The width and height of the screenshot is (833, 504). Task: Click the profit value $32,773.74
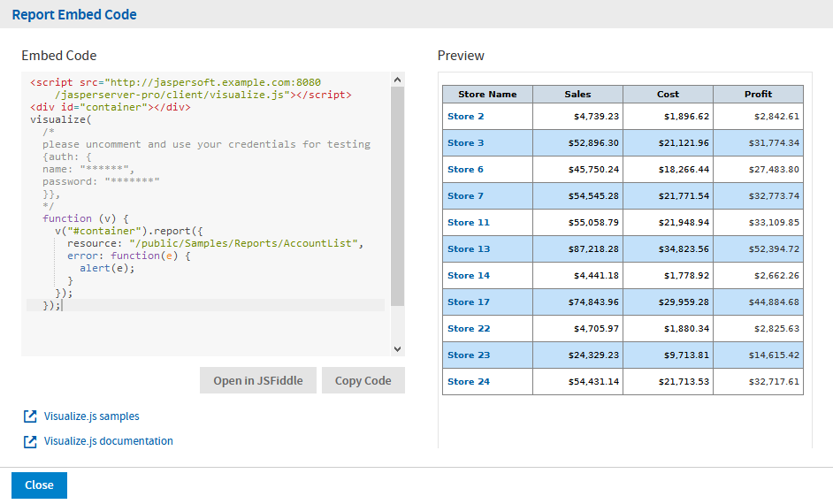(x=774, y=196)
